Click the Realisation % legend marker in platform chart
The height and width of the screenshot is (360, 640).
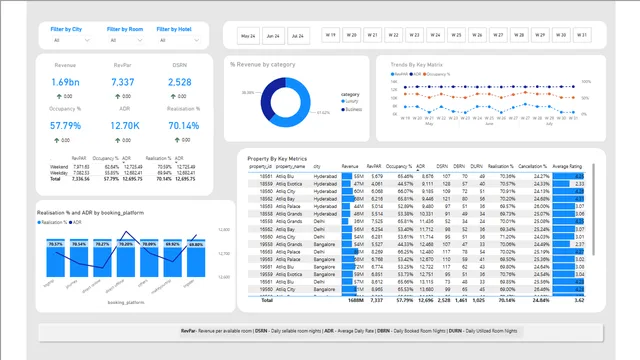(x=39, y=222)
